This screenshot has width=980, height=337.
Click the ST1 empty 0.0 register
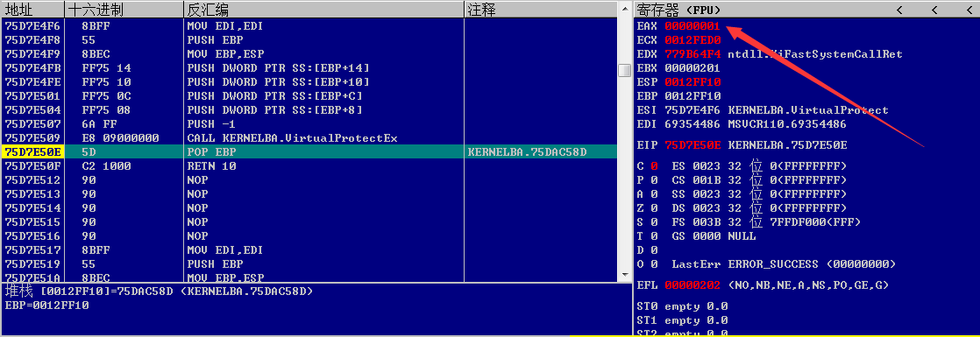682,320
